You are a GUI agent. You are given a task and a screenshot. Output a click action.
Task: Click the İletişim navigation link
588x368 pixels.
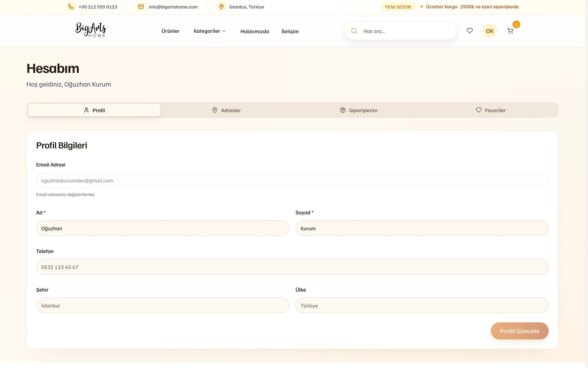pos(290,31)
